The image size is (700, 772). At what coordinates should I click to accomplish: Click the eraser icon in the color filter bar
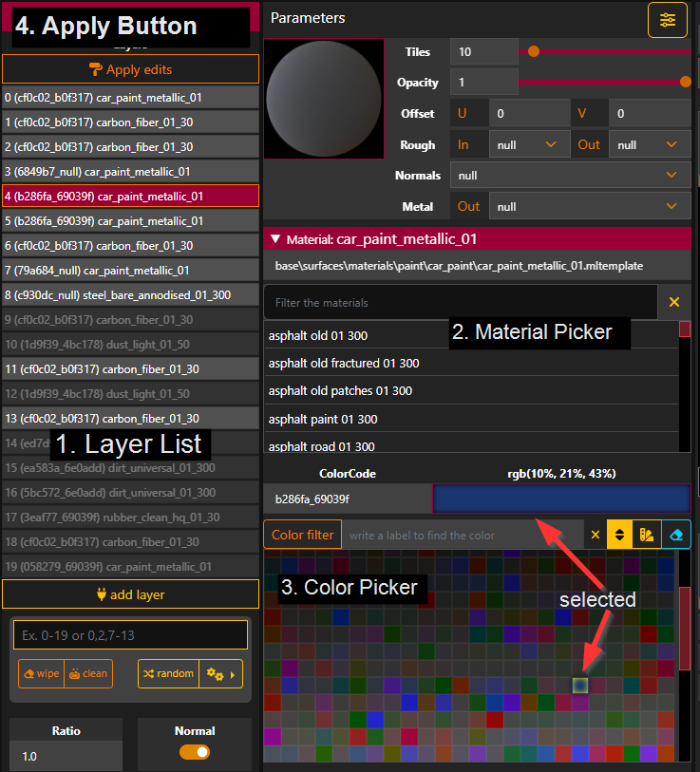click(675, 535)
